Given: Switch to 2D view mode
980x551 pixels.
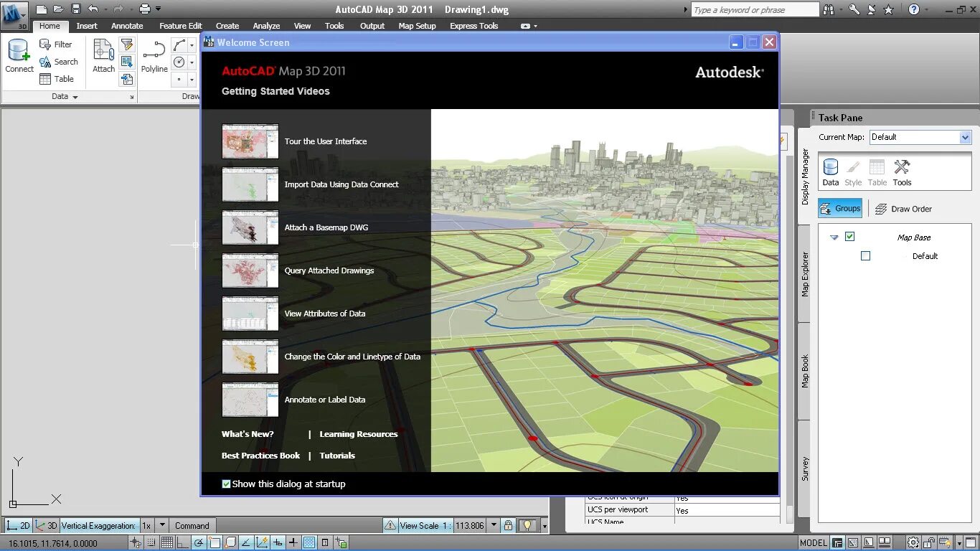Looking at the screenshot, I should pos(18,525).
